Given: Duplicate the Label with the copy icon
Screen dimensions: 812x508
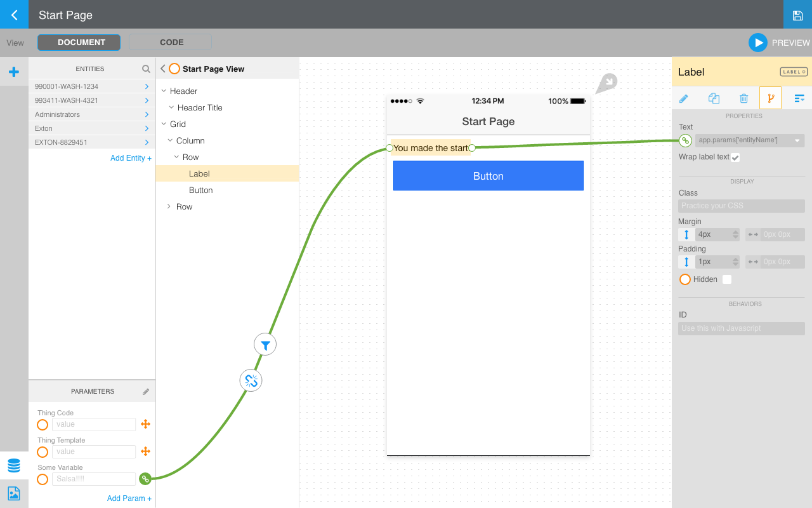Looking at the screenshot, I should point(714,98).
